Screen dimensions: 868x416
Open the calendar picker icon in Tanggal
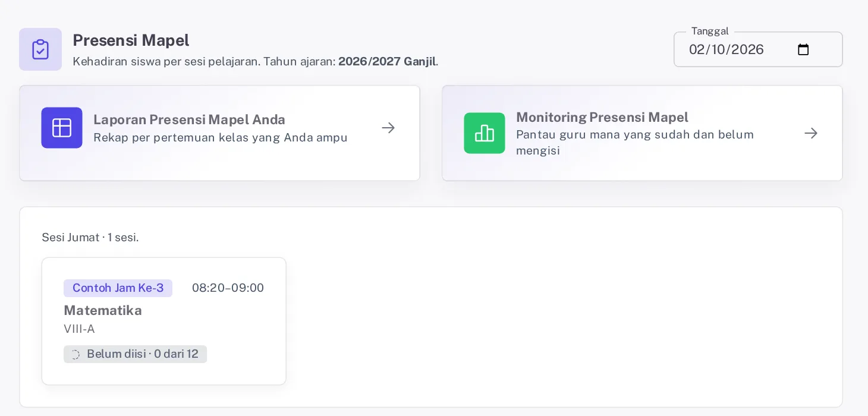coord(803,49)
